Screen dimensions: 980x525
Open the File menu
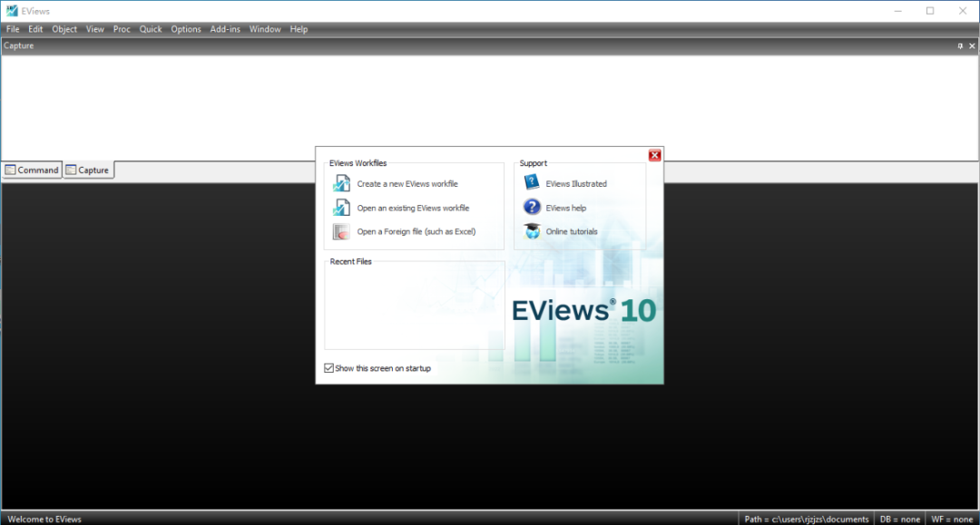tap(13, 29)
